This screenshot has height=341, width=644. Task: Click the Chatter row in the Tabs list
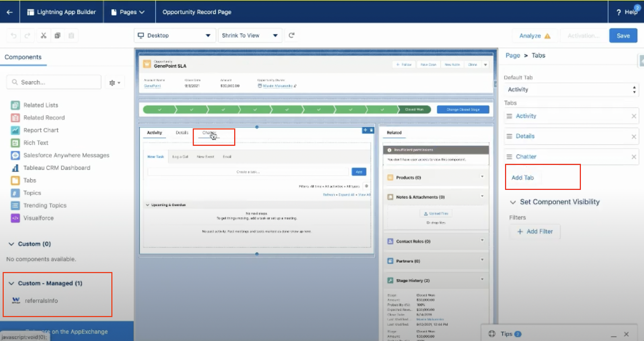(x=571, y=157)
